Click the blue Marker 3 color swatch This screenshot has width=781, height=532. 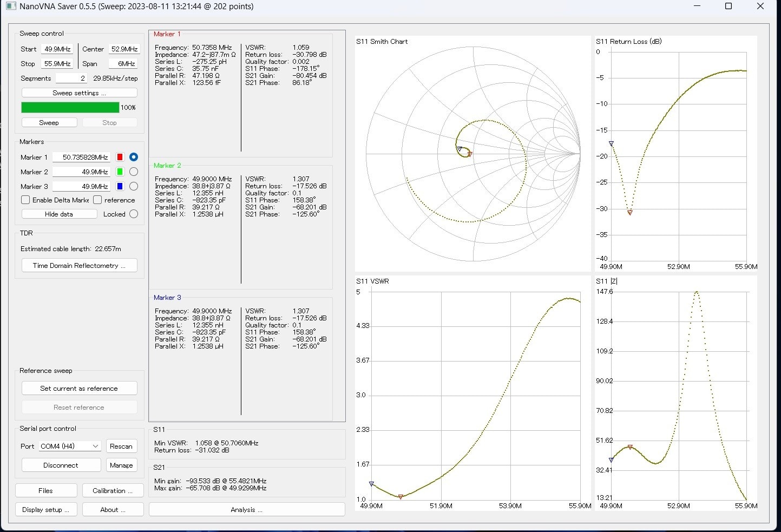120,186
